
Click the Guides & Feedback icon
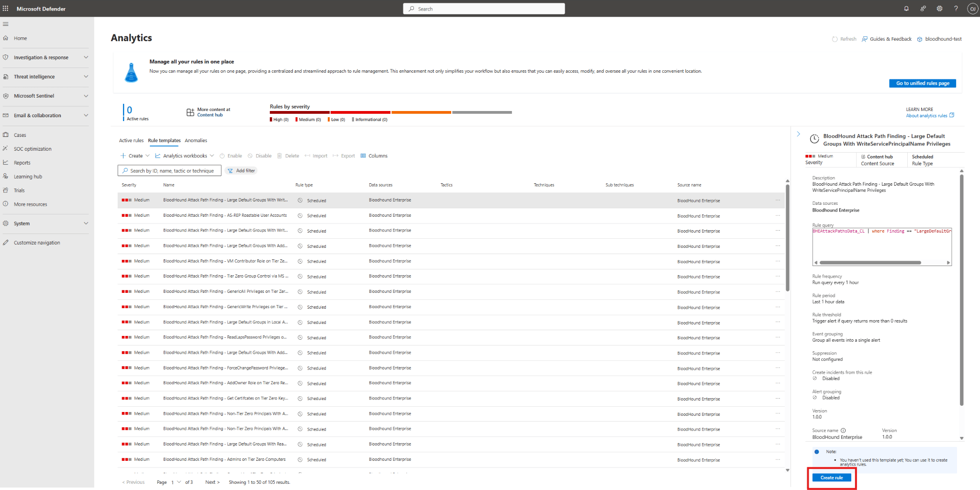tap(865, 39)
